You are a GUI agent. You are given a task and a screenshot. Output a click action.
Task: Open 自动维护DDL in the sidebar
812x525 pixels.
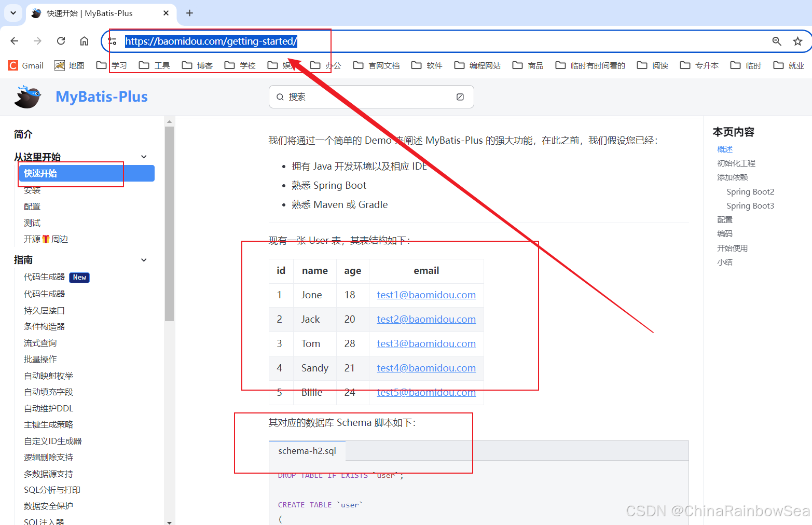[x=48, y=408]
